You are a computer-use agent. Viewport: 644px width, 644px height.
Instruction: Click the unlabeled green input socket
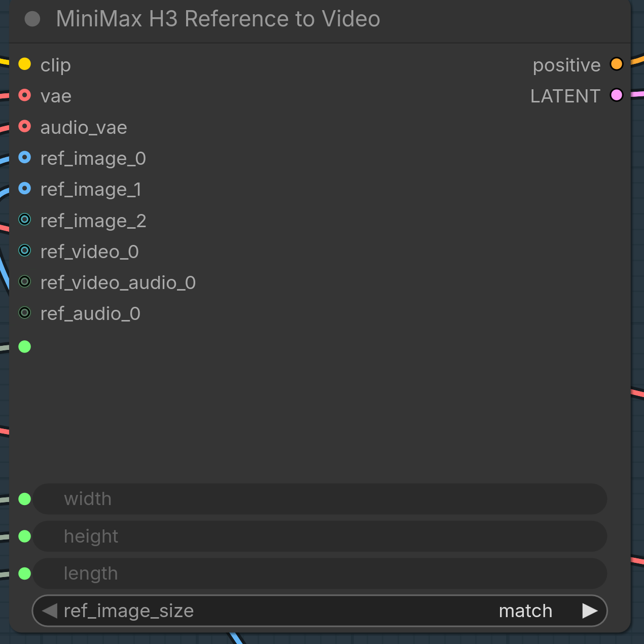coord(24,347)
